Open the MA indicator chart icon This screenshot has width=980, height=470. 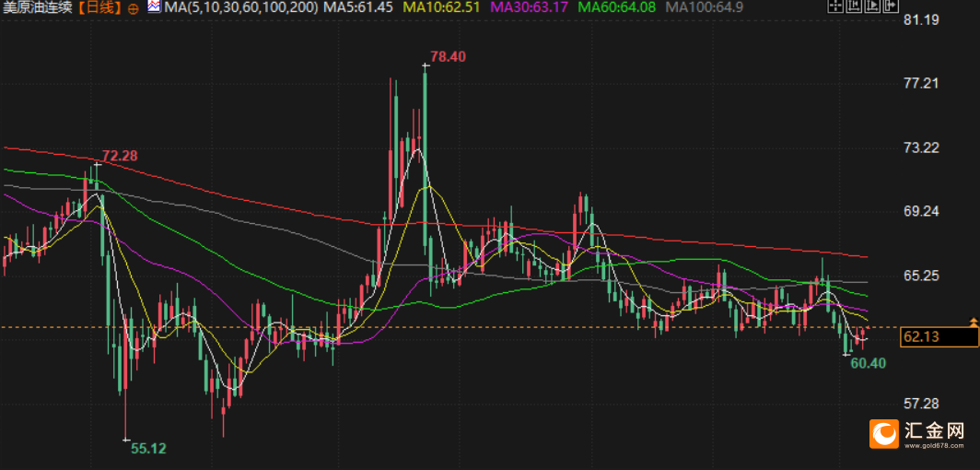(154, 6)
